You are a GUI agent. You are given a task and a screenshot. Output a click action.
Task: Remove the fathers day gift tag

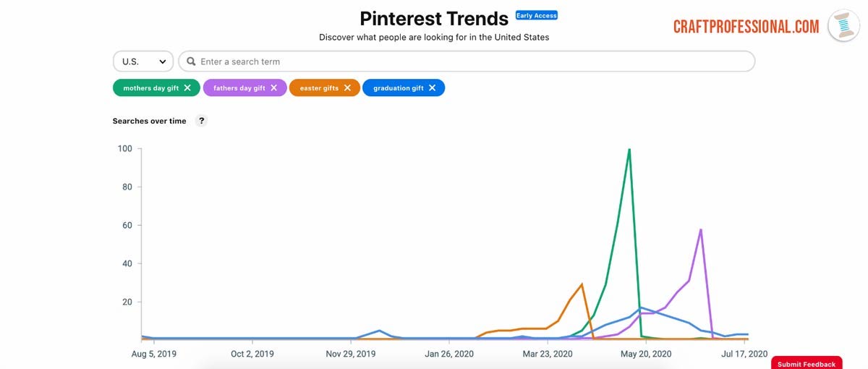[x=274, y=88]
